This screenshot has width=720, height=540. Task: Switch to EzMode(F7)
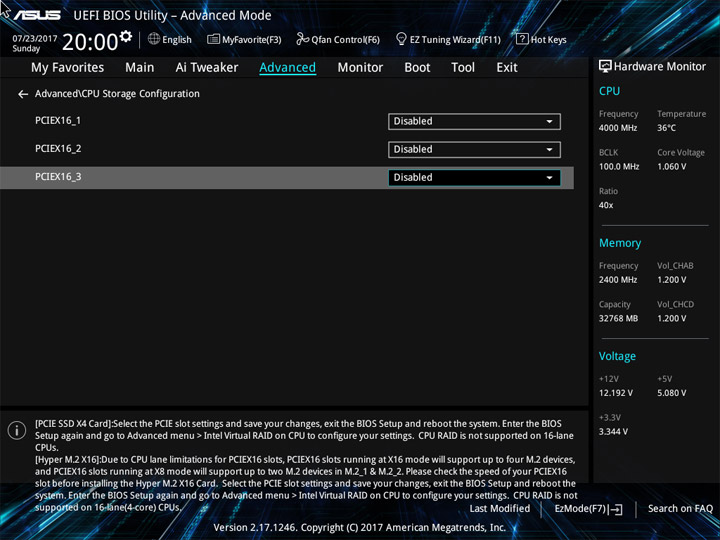(x=588, y=508)
